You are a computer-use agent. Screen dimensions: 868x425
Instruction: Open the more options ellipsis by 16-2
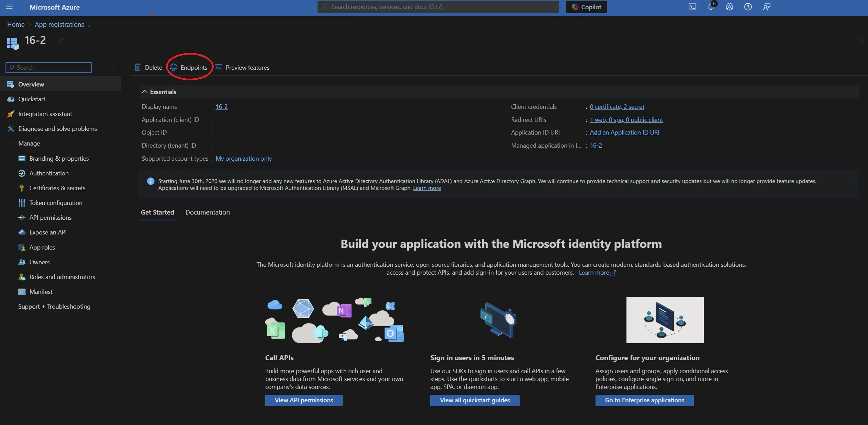pyautogui.click(x=76, y=41)
